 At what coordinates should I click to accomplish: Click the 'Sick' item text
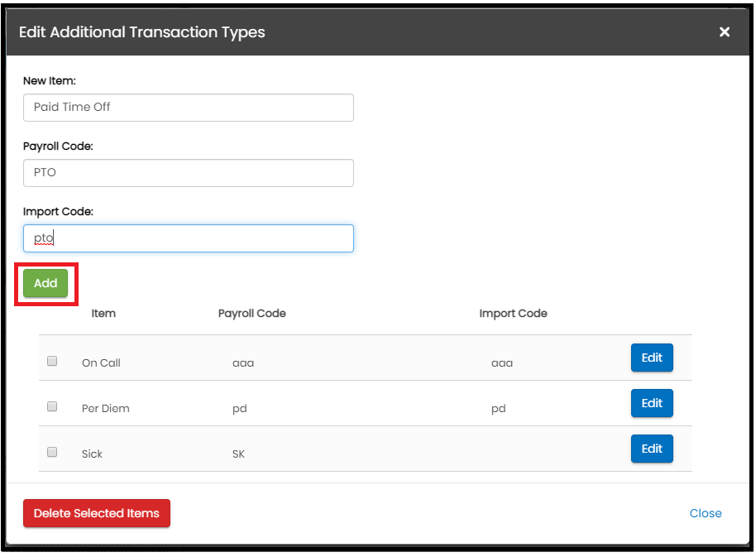(x=92, y=454)
